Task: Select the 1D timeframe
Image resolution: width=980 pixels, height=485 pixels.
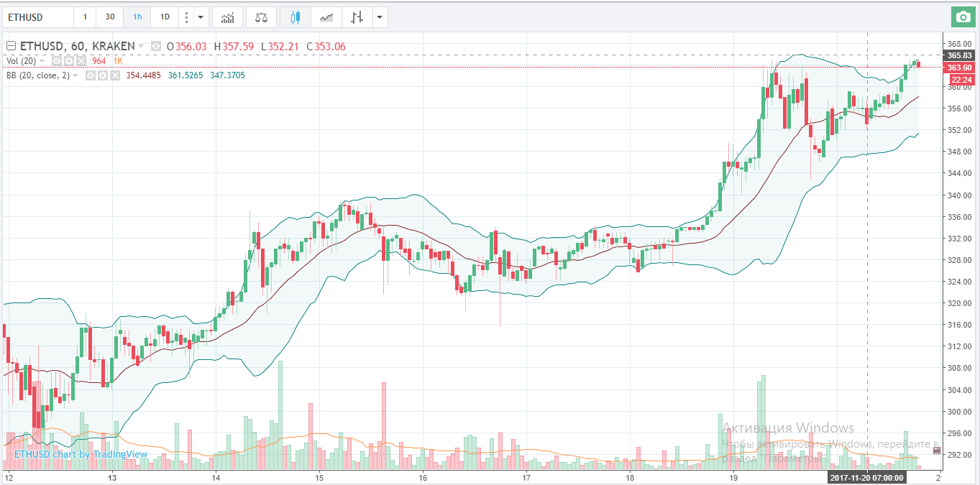Action: [x=165, y=17]
